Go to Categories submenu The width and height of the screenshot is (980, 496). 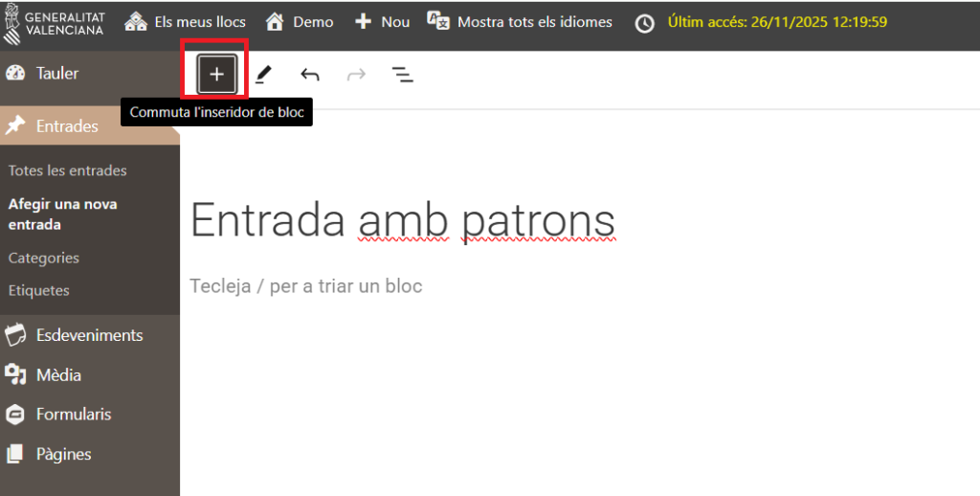(x=43, y=258)
